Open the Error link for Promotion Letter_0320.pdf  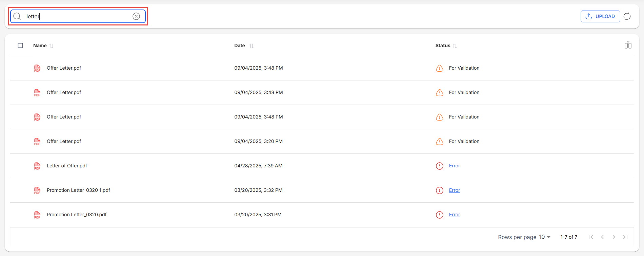pos(454,215)
